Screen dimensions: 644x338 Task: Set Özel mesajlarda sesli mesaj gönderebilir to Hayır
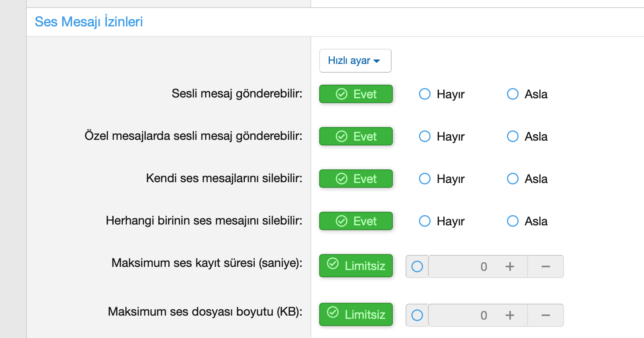click(x=442, y=136)
